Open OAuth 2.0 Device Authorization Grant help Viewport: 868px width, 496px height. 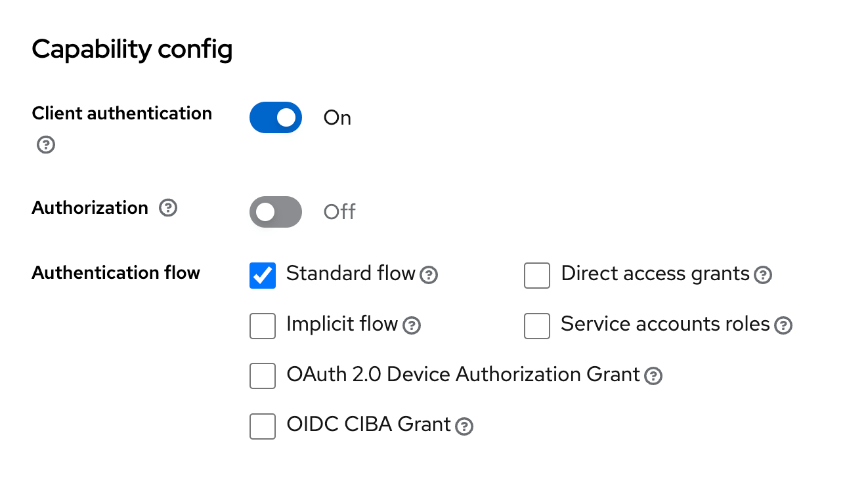click(x=653, y=376)
